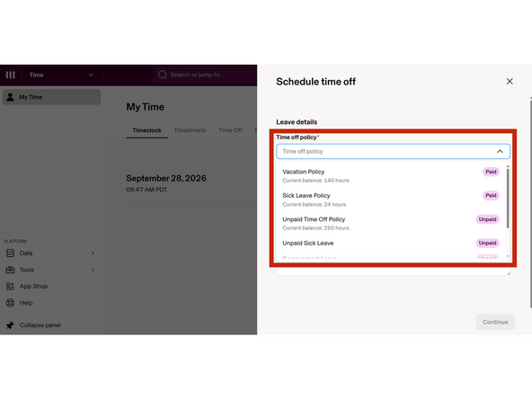Image resolution: width=532 pixels, height=399 pixels.
Task: Open Help from the sidebar
Action: point(26,303)
